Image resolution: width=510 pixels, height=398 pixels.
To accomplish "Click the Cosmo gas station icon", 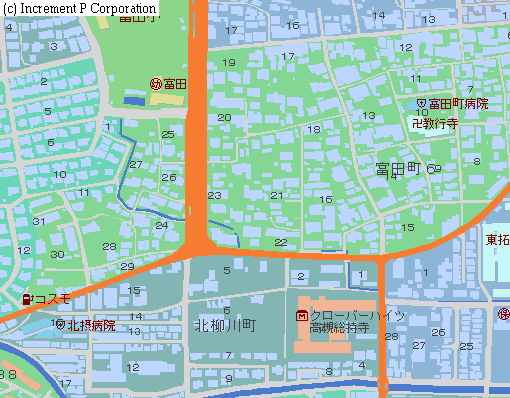I will [x=27, y=299].
